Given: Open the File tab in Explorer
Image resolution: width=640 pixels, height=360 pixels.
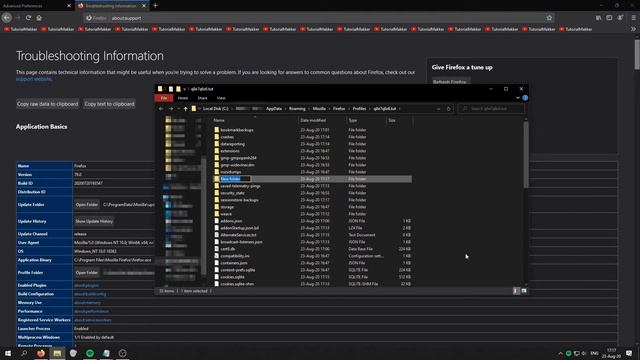Looking at the screenshot, I should tap(164, 98).
